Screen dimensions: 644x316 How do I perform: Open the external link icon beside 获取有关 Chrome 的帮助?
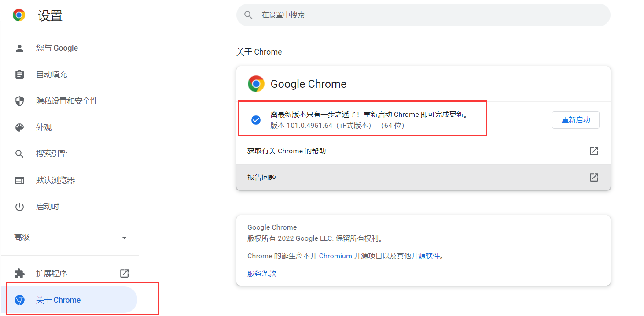coord(594,151)
